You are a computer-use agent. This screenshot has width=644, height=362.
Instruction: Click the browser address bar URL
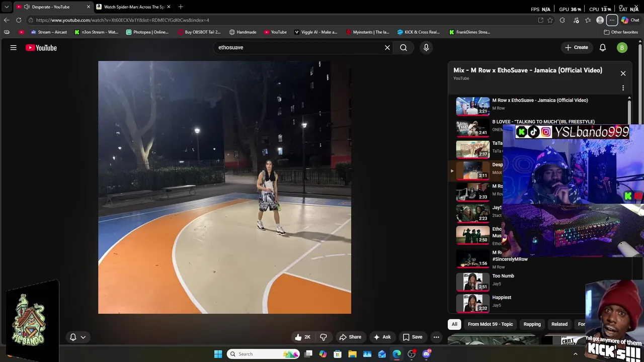coord(122,20)
